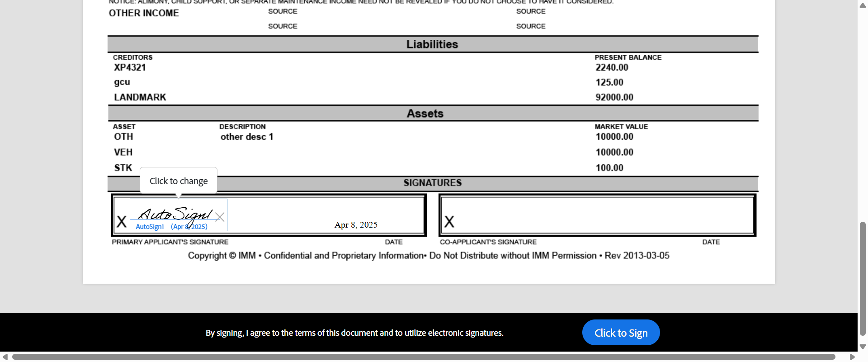The height and width of the screenshot is (362, 868).
Task: Click the creditor entry LANDMARK
Action: 140,97
